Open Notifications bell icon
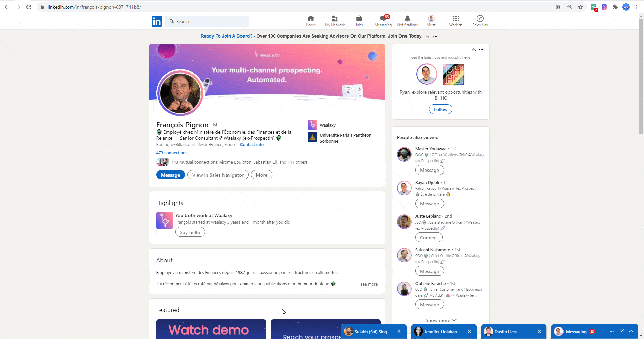Screen dimensions: 644x339 (x=407, y=21)
